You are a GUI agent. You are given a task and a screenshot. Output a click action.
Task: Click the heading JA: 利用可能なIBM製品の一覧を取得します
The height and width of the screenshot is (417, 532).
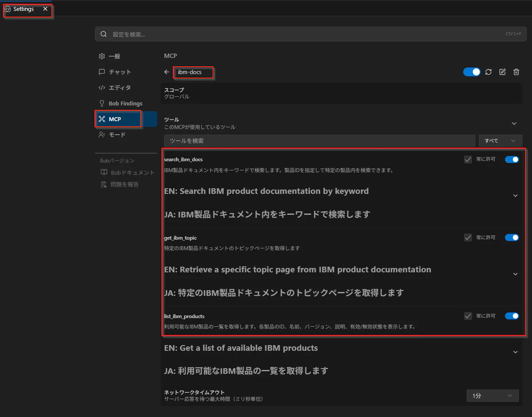(x=246, y=371)
